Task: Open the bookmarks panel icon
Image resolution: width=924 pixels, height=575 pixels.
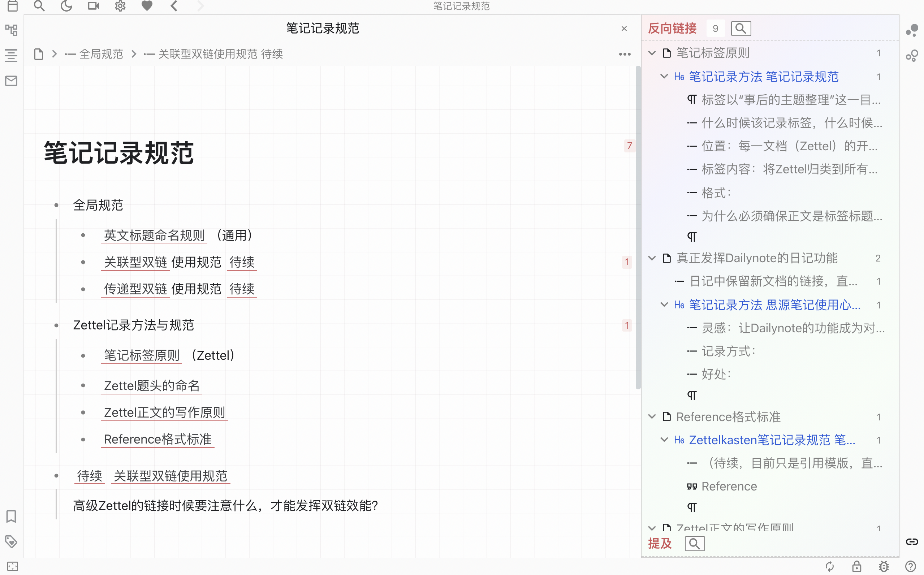Action: [x=12, y=516]
